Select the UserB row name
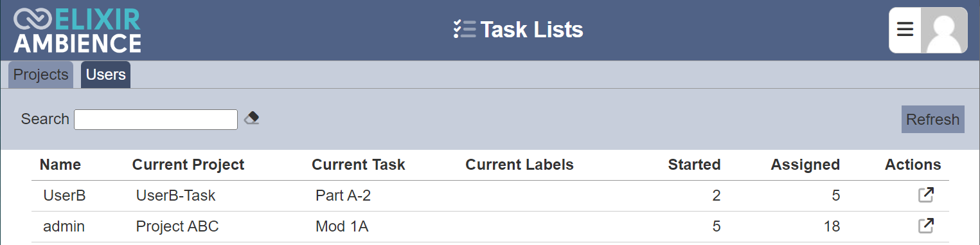 pyautogui.click(x=64, y=195)
